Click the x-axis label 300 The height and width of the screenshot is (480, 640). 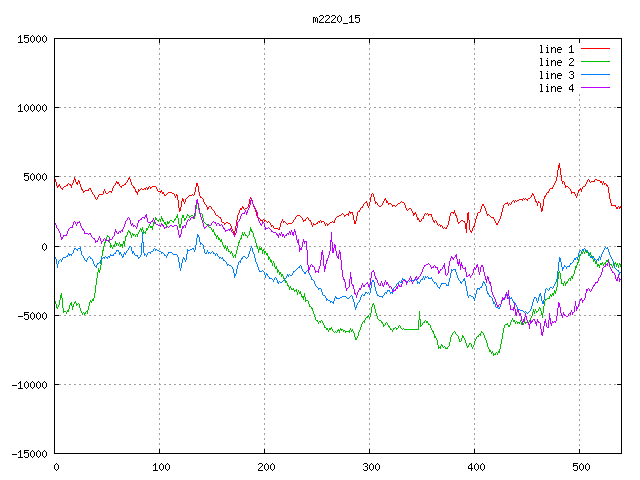pyautogui.click(x=371, y=467)
